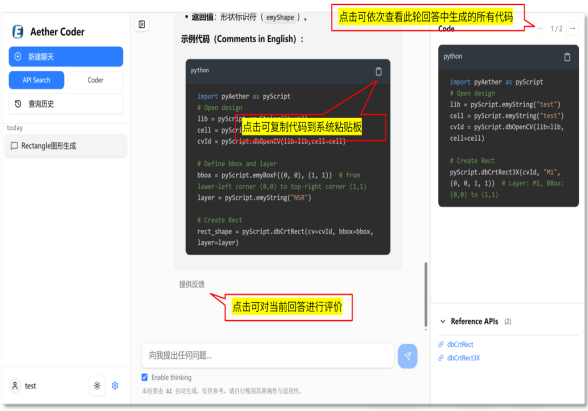Viewport: 588px width, 411px height.
Task: Go to next generated code snippet
Action: pyautogui.click(x=573, y=28)
